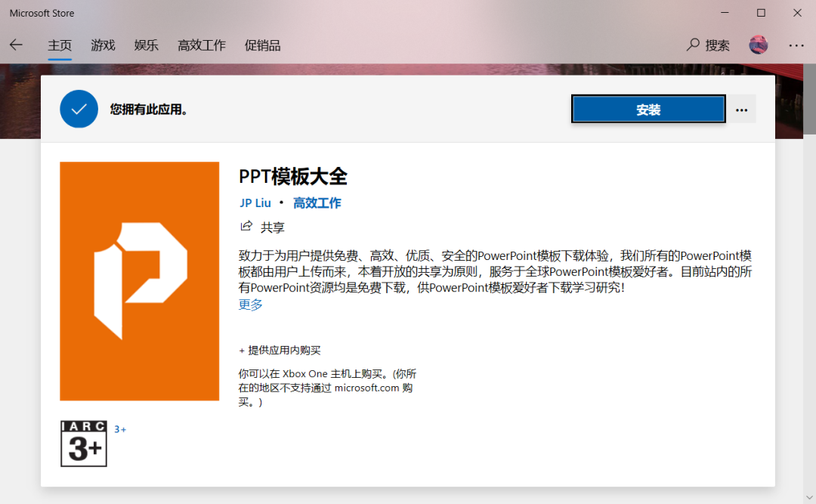Open the blue 3+ rating link

click(x=120, y=429)
